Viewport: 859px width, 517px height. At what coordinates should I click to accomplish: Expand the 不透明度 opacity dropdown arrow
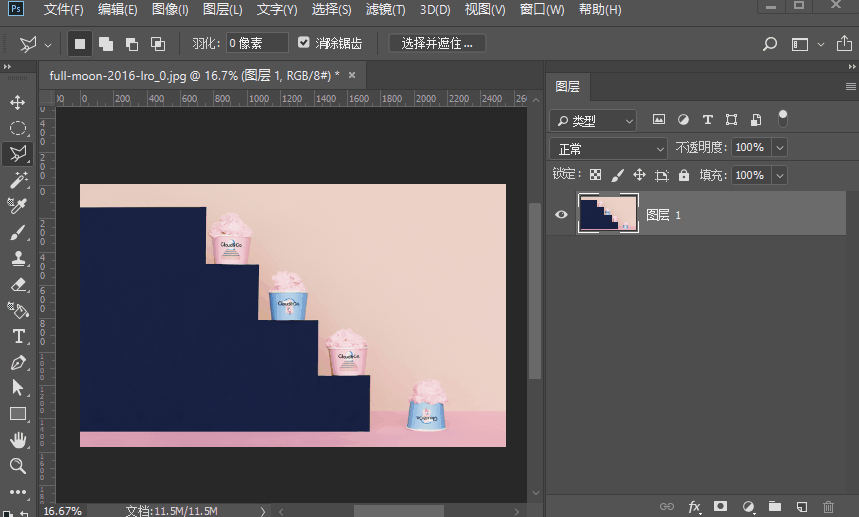[779, 147]
